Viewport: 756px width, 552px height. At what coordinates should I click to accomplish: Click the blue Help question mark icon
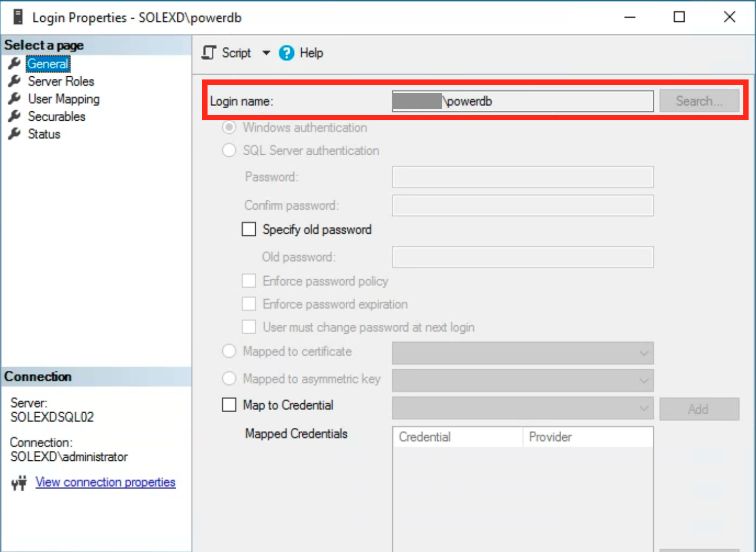(286, 52)
